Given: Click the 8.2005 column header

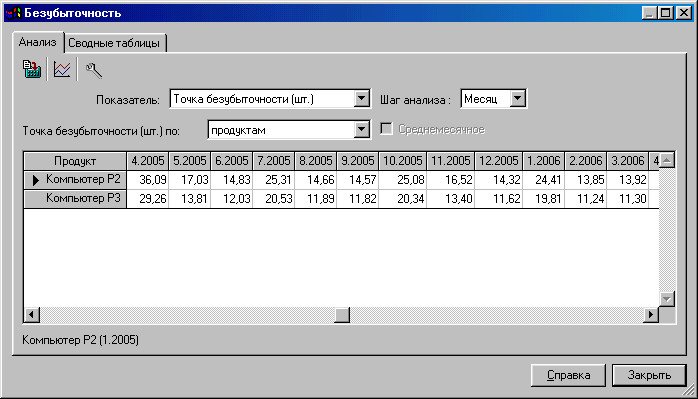Looking at the screenshot, I should tap(315, 161).
